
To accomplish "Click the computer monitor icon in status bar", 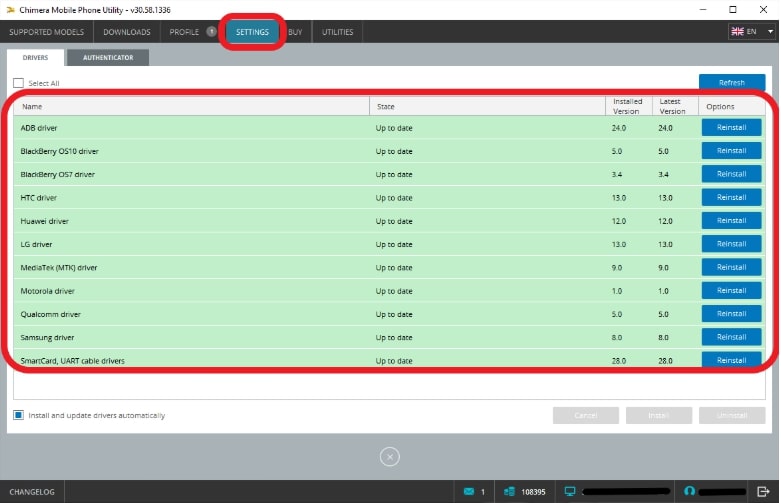I will pos(570,492).
